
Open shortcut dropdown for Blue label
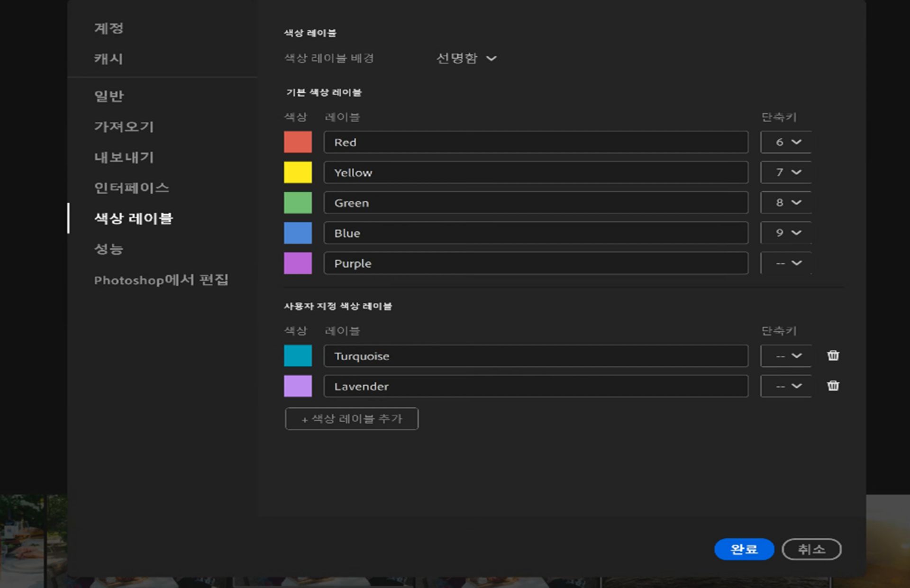(786, 233)
